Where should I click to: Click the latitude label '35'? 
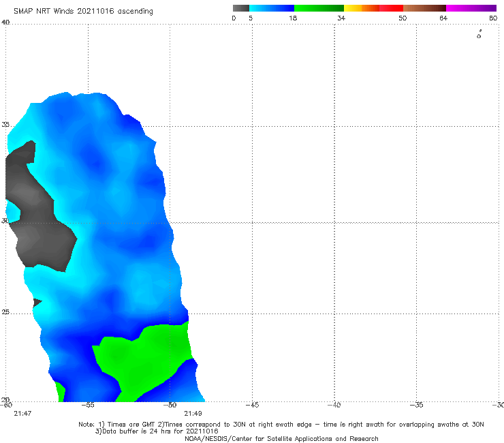pyautogui.click(x=5, y=125)
